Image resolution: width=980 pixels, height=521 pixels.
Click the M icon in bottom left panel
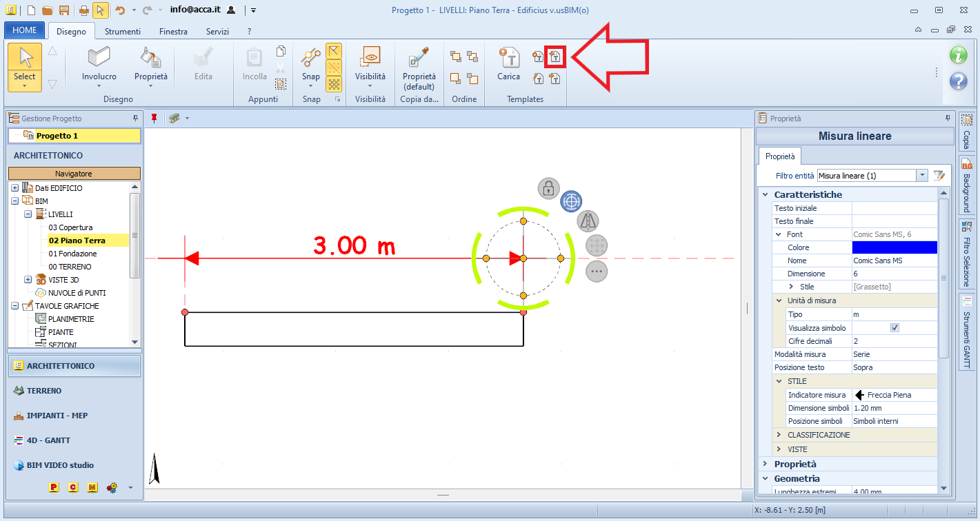pyautogui.click(x=92, y=487)
